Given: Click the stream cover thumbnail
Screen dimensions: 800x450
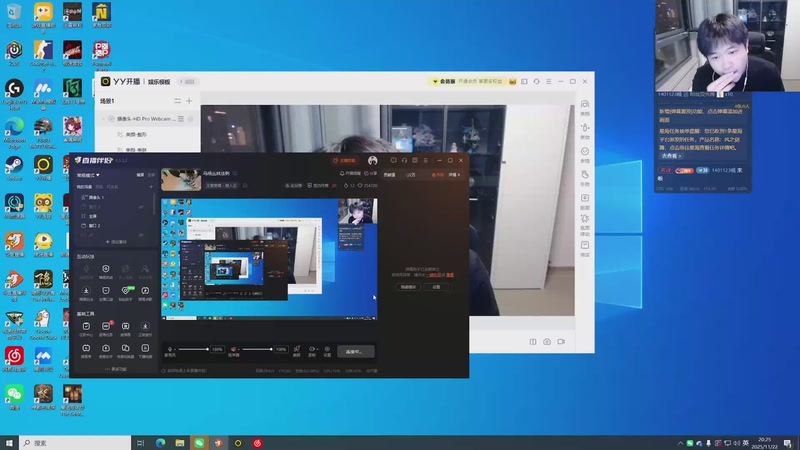Looking at the screenshot, I should 181,180.
